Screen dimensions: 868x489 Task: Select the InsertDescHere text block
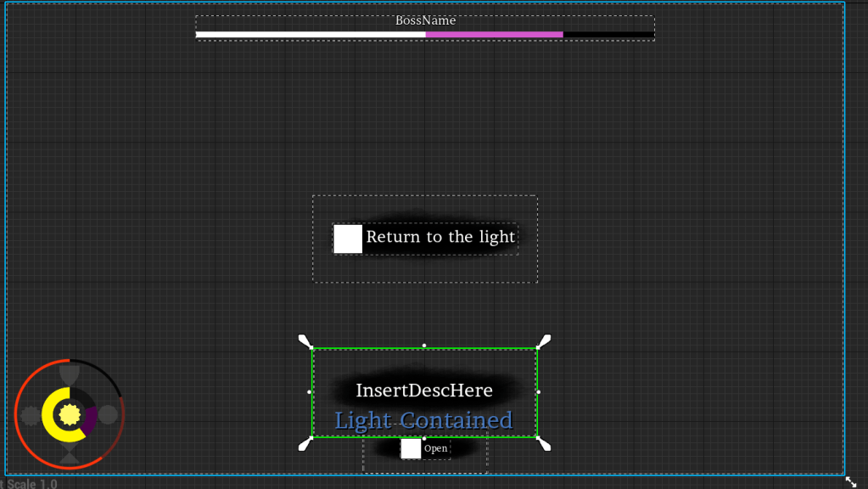click(424, 391)
